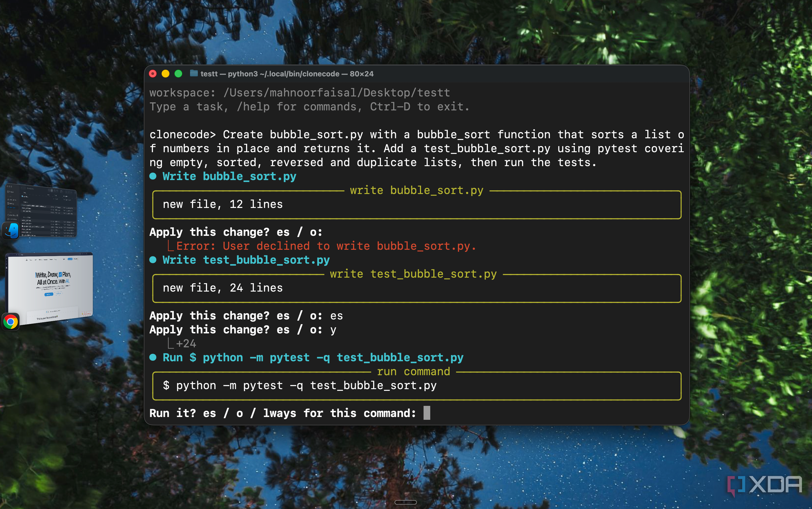Click the 'Type a task, /help for commands' line
Image resolution: width=812 pixels, height=509 pixels.
[x=309, y=107]
